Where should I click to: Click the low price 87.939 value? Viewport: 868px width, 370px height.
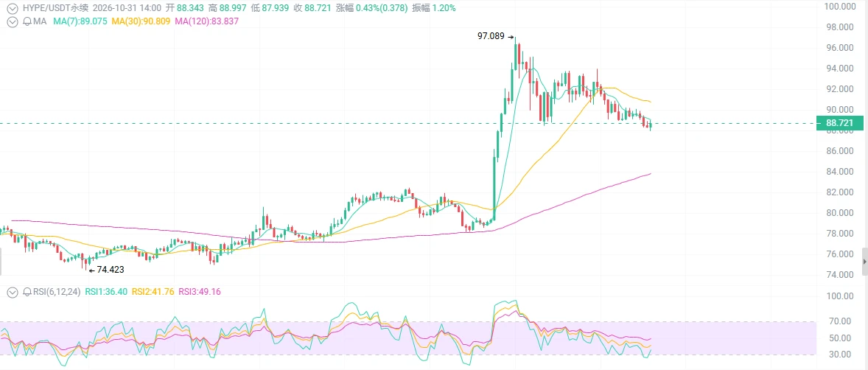[275, 8]
